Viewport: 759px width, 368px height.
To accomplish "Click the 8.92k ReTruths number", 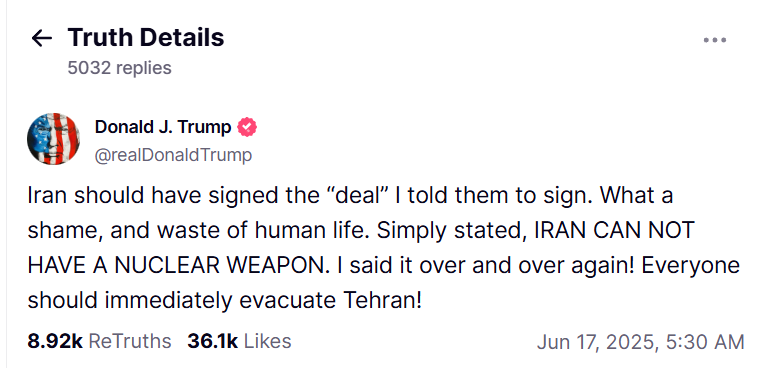I will pos(56,341).
